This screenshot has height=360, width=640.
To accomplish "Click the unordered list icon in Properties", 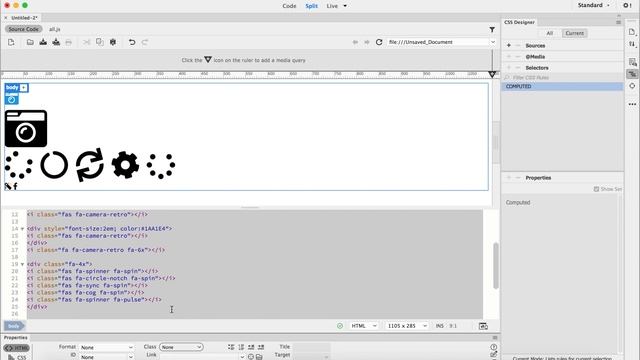I will 231,347.
